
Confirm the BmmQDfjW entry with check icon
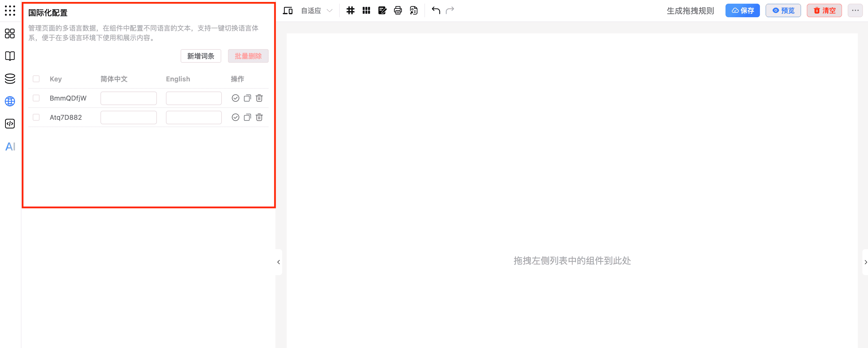[236, 98]
